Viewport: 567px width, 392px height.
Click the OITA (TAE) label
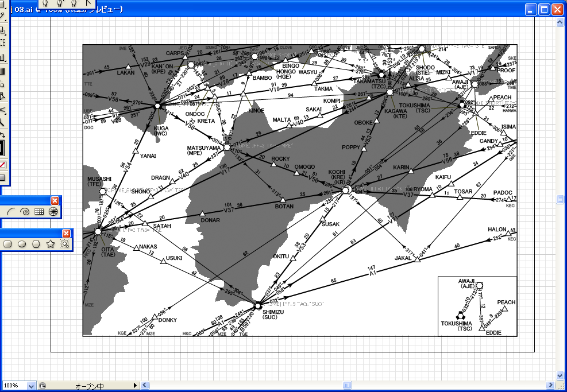click(x=108, y=252)
